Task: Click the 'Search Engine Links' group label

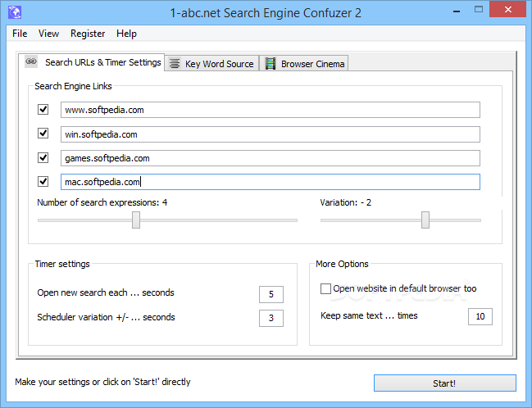Action: (73, 86)
